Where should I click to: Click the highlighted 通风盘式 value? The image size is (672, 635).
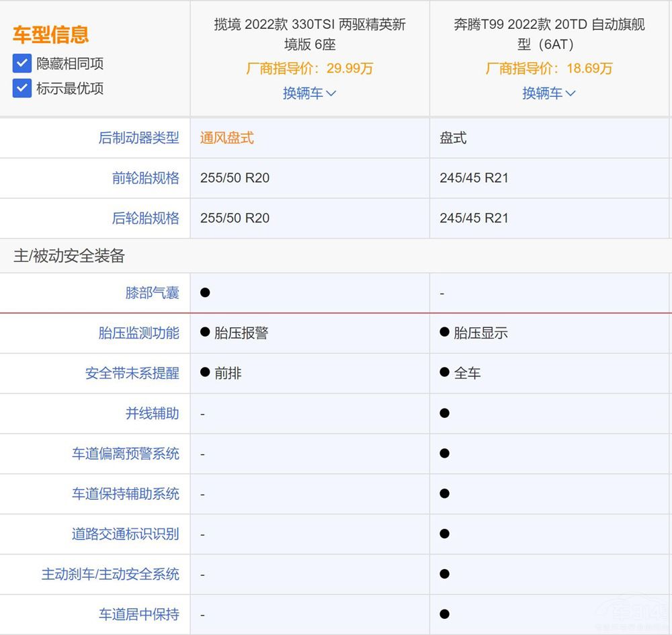click(227, 138)
